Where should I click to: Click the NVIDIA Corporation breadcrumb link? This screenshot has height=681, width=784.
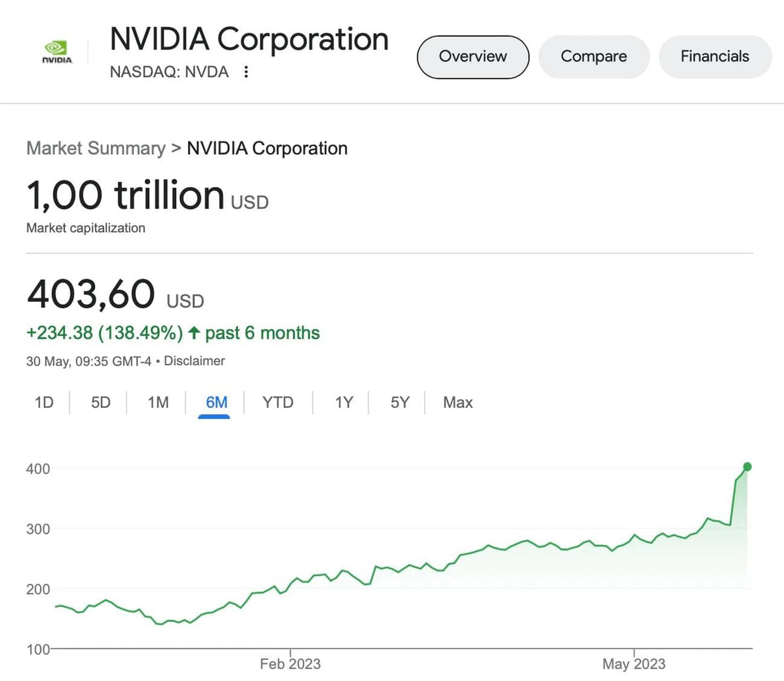coord(267,148)
